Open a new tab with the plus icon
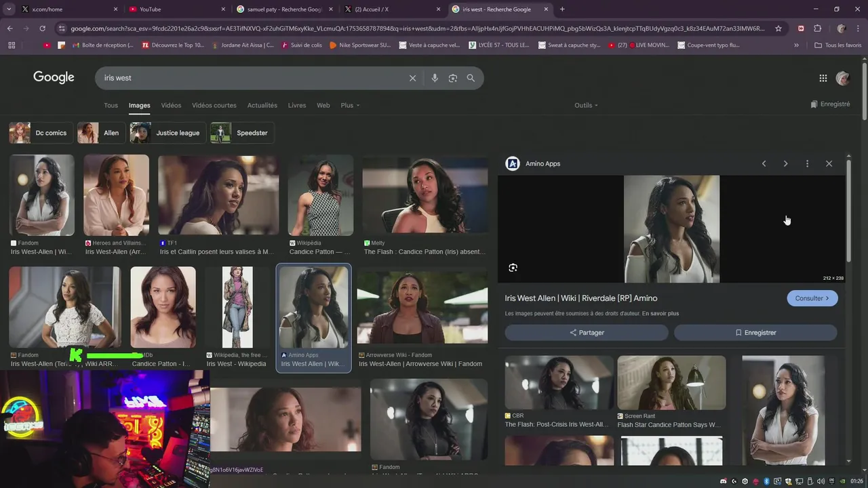 click(x=562, y=9)
